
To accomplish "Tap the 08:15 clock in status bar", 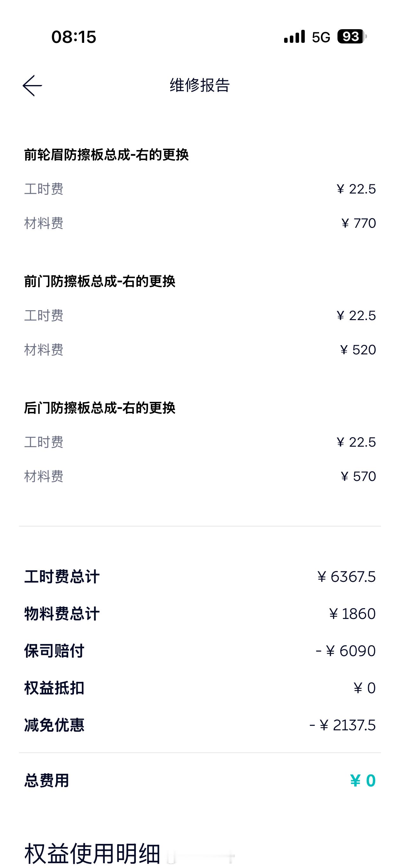I will click(x=74, y=37).
